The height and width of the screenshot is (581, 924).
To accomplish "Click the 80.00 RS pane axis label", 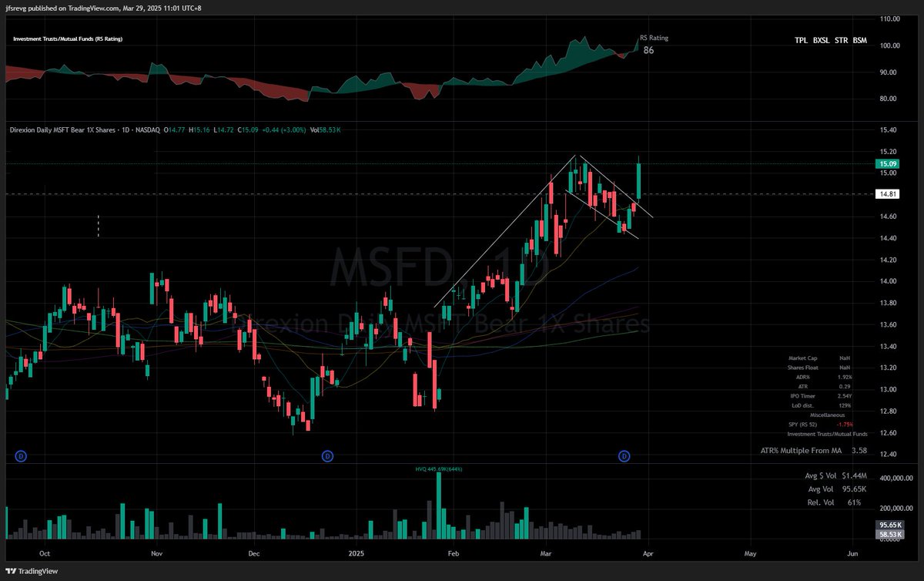I will click(x=889, y=99).
